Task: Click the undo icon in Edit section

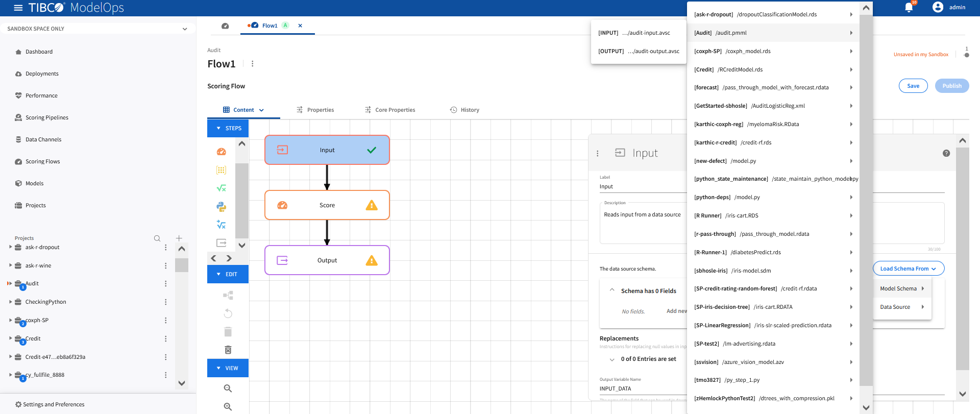Action: click(x=228, y=313)
